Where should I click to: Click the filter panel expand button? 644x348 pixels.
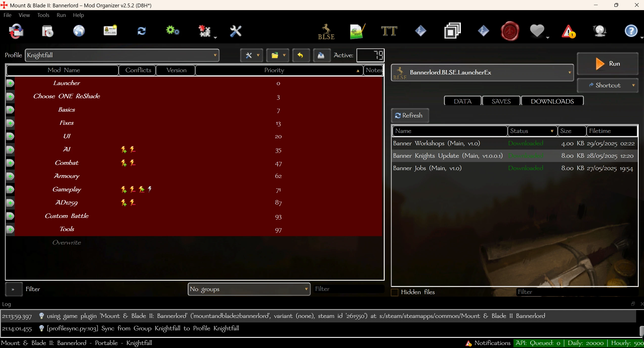tap(14, 289)
